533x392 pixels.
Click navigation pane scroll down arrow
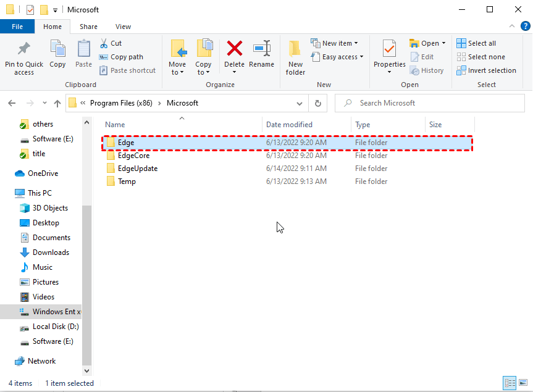click(x=86, y=370)
